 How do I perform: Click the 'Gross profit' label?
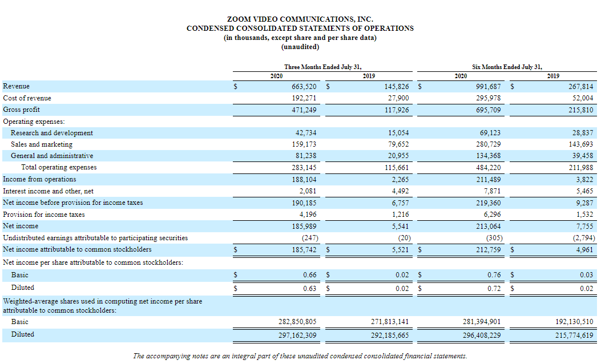point(21,110)
